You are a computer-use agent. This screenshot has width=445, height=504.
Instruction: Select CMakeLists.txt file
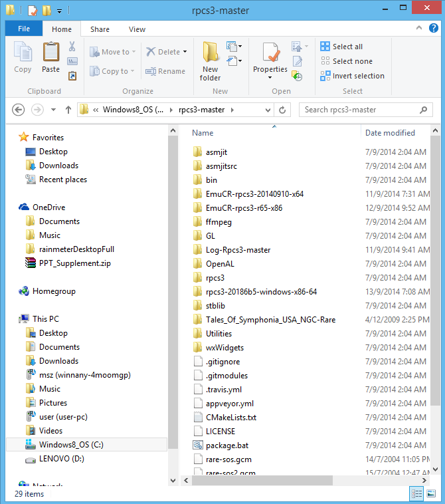(231, 418)
